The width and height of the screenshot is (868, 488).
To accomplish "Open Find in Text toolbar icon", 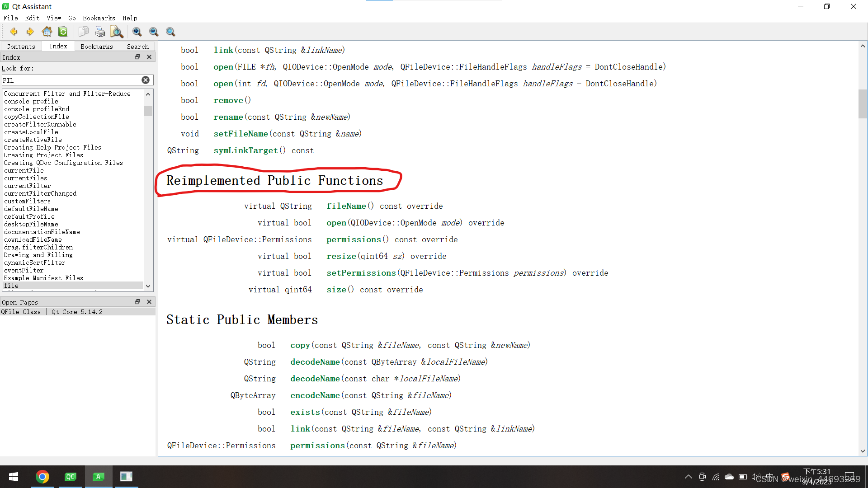I will point(117,32).
